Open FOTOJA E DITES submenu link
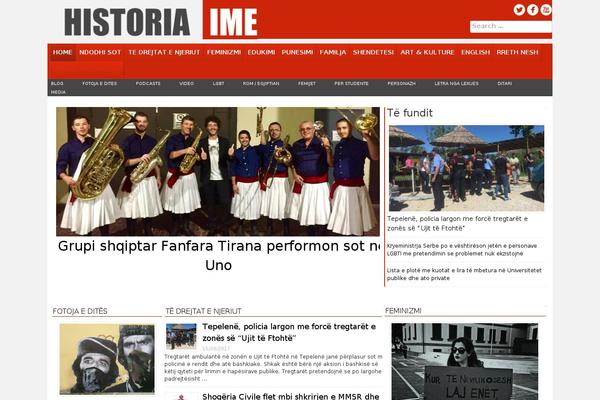 coord(99,83)
